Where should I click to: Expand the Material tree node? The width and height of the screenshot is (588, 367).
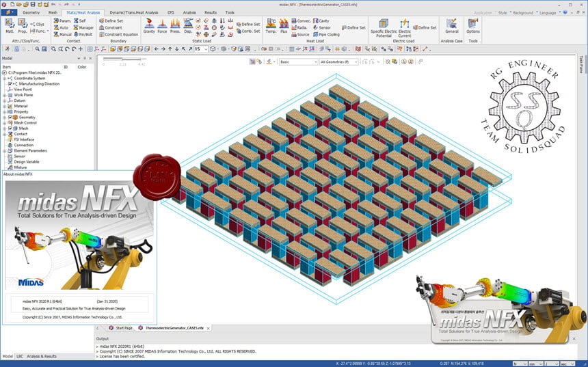coord(5,106)
